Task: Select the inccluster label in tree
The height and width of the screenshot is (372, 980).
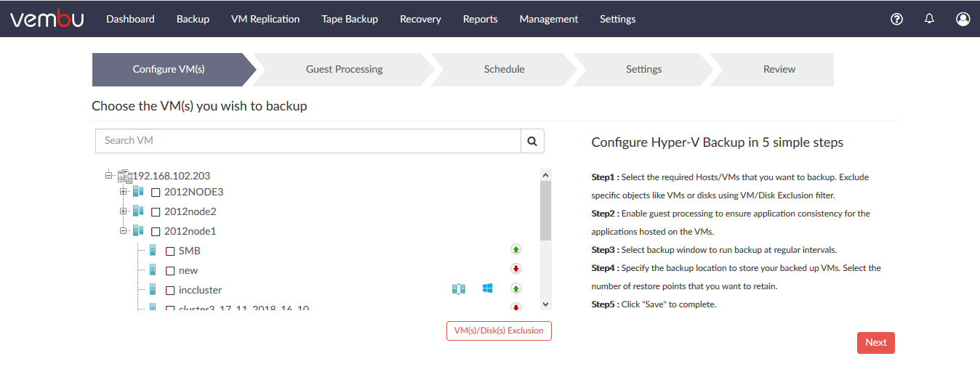Action: (x=201, y=291)
